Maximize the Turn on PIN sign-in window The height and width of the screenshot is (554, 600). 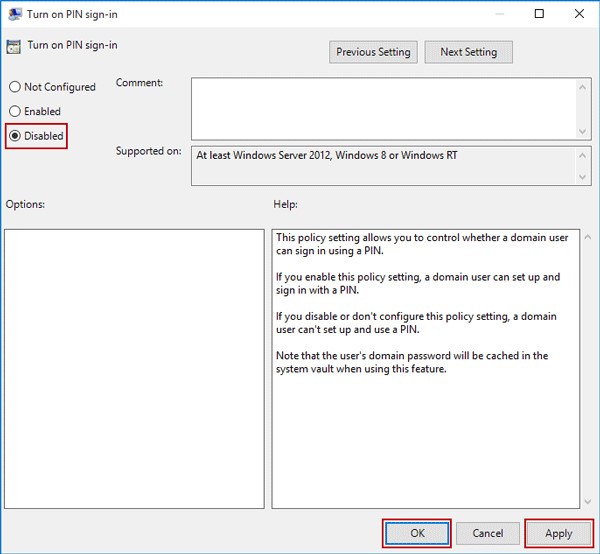pos(540,14)
